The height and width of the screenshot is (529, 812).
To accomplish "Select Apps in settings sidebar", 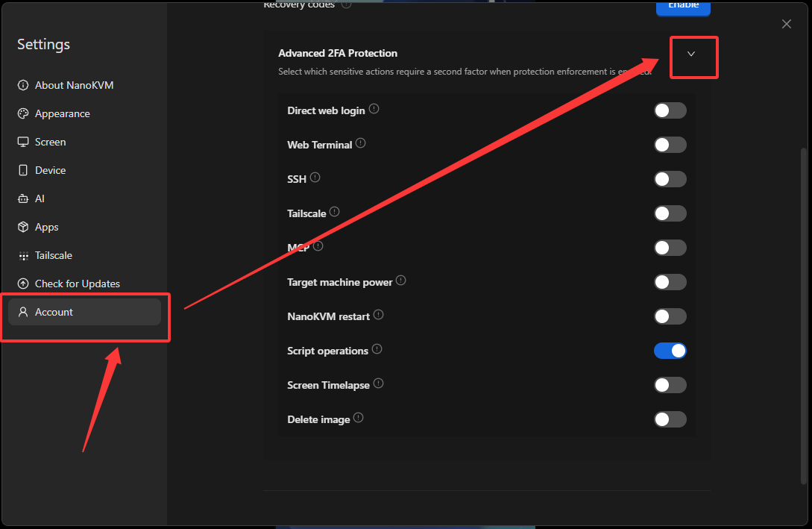I will [84, 227].
